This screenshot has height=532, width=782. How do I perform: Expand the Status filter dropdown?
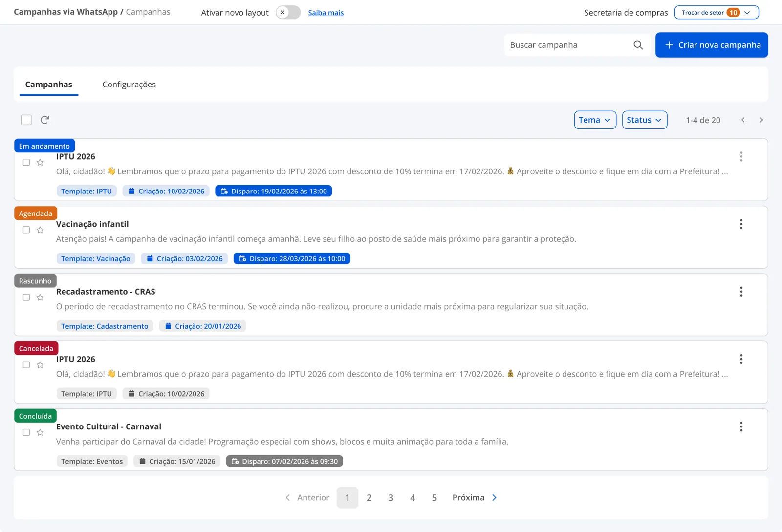644,120
